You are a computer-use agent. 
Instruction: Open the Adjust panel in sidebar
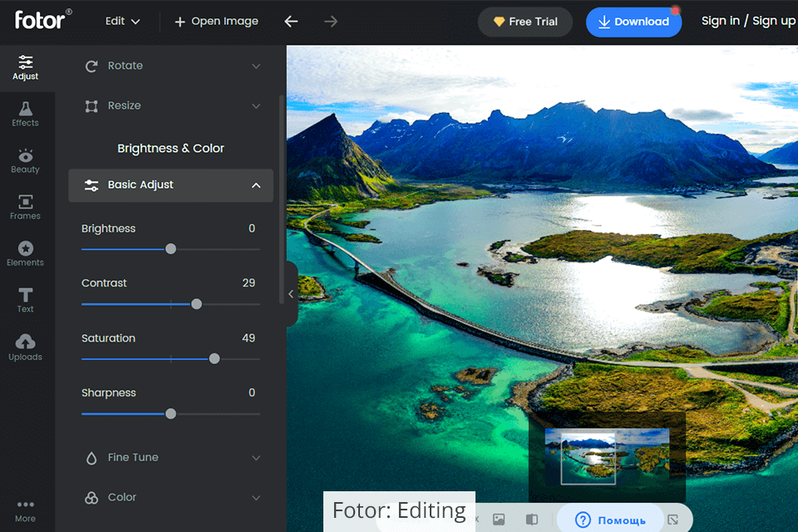[26, 67]
